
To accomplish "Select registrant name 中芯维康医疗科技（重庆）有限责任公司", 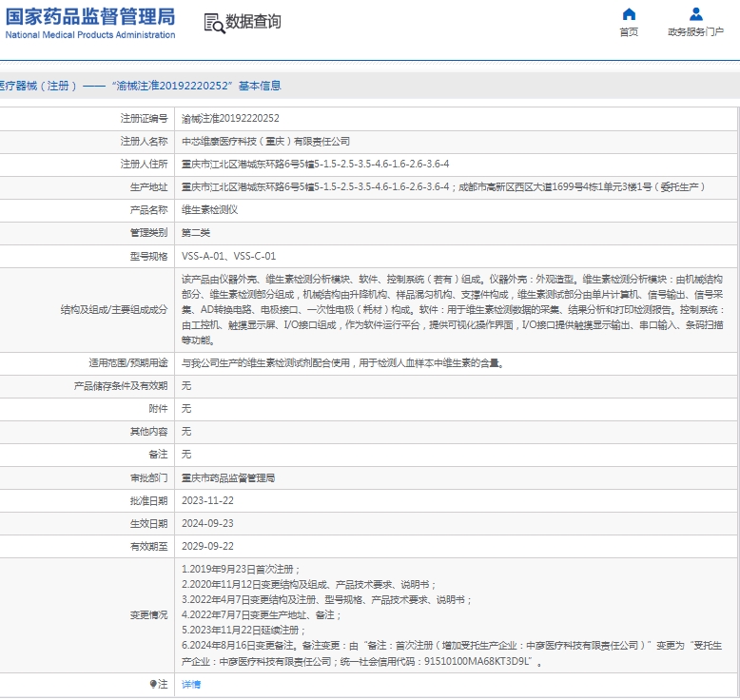I will click(265, 141).
